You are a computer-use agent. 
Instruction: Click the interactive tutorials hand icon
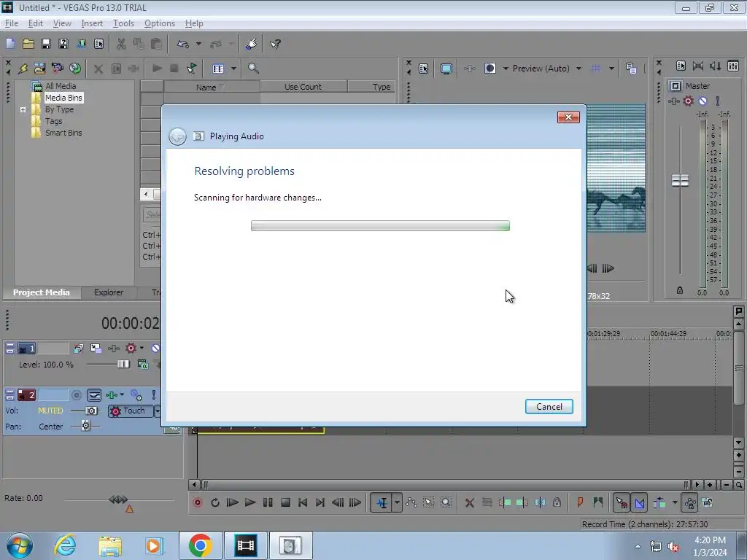(x=252, y=44)
